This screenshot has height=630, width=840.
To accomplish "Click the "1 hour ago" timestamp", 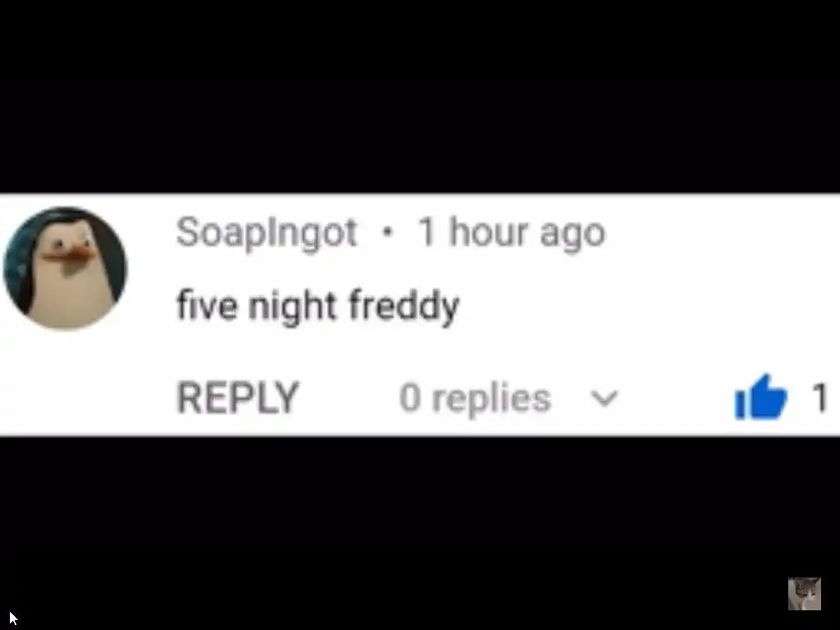I will [x=512, y=232].
